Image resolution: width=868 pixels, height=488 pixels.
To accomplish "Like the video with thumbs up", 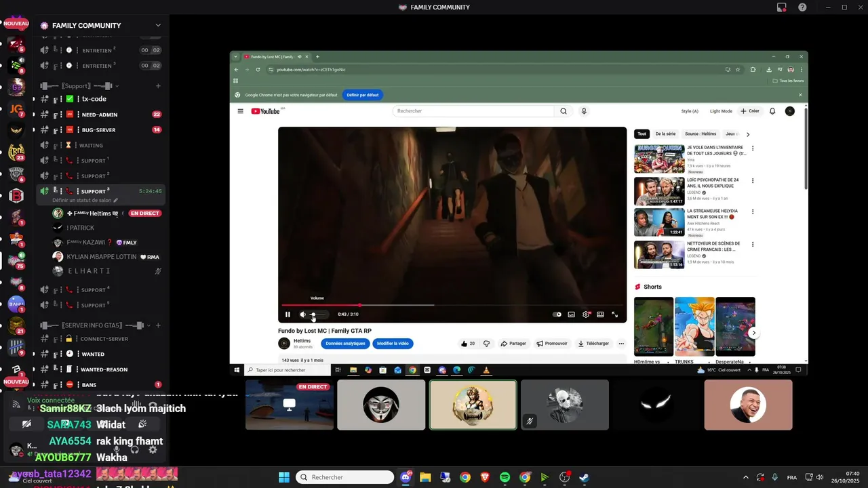I will [468, 344].
